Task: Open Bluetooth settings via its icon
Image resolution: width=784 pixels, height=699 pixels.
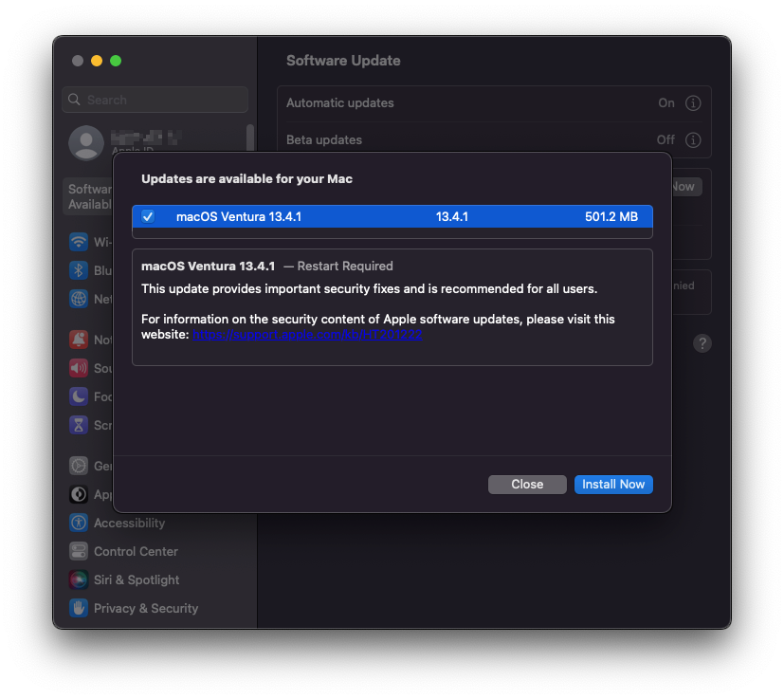Action: (79, 270)
